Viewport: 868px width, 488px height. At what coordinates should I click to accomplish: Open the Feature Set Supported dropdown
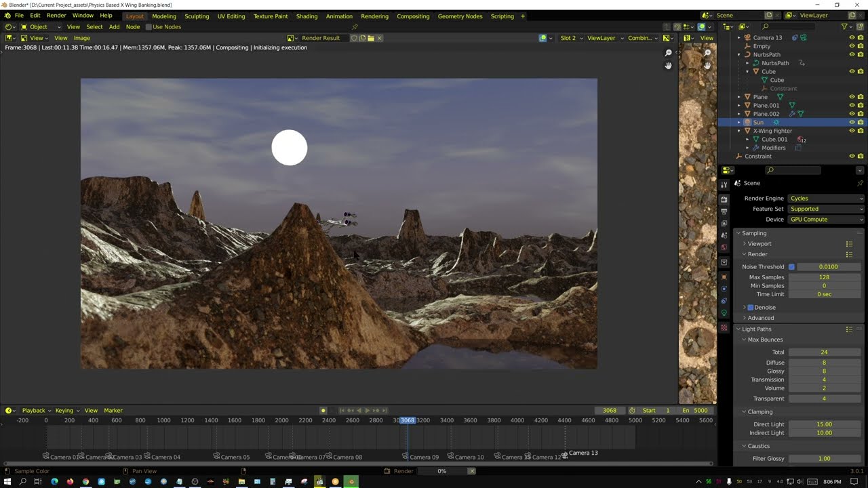coord(826,209)
